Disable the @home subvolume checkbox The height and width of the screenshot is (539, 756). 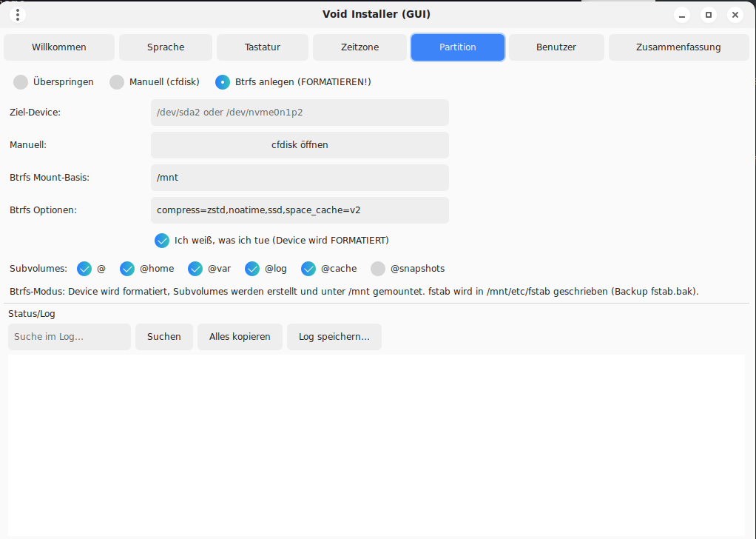click(127, 269)
